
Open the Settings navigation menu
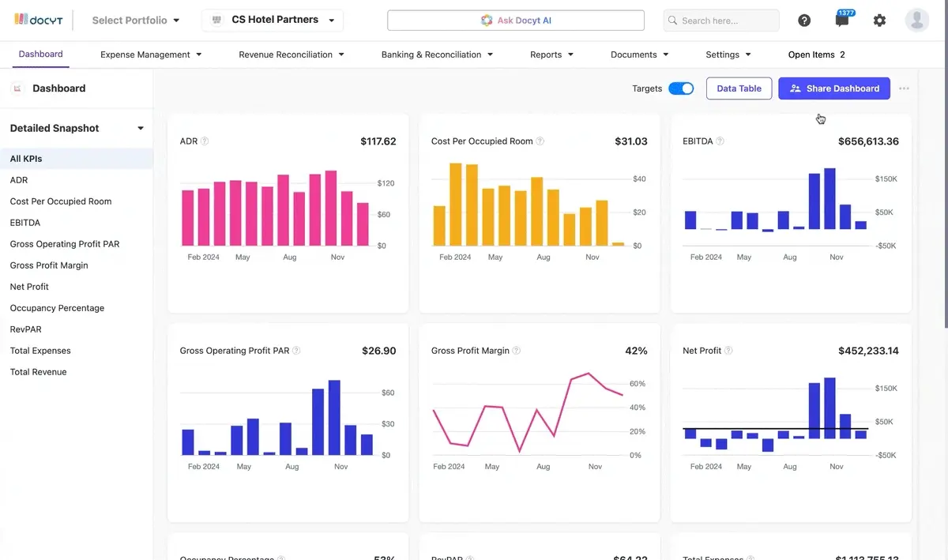tap(728, 54)
